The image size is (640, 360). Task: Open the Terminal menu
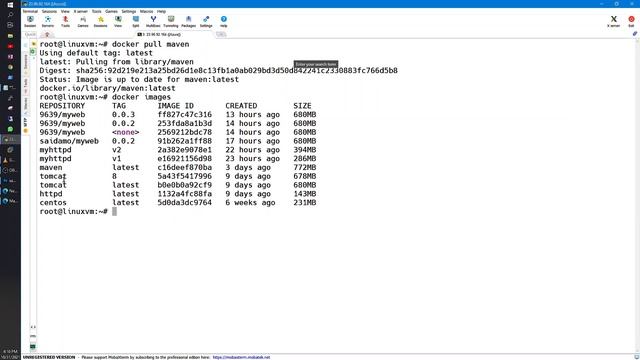pos(30,11)
